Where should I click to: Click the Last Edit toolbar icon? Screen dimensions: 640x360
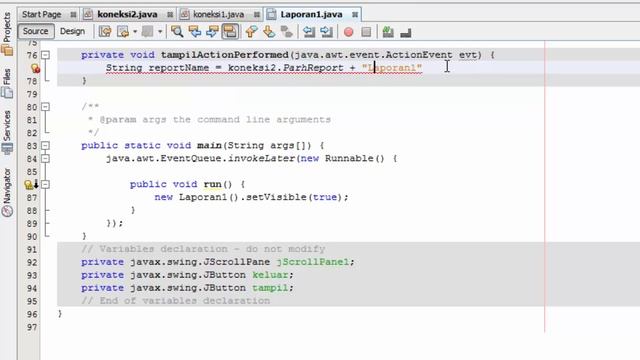(x=105, y=31)
